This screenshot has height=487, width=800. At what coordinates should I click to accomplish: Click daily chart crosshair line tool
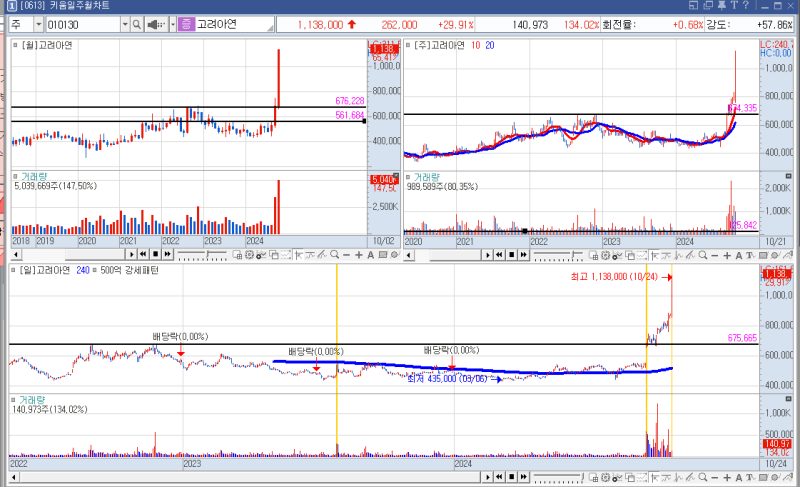(655, 477)
